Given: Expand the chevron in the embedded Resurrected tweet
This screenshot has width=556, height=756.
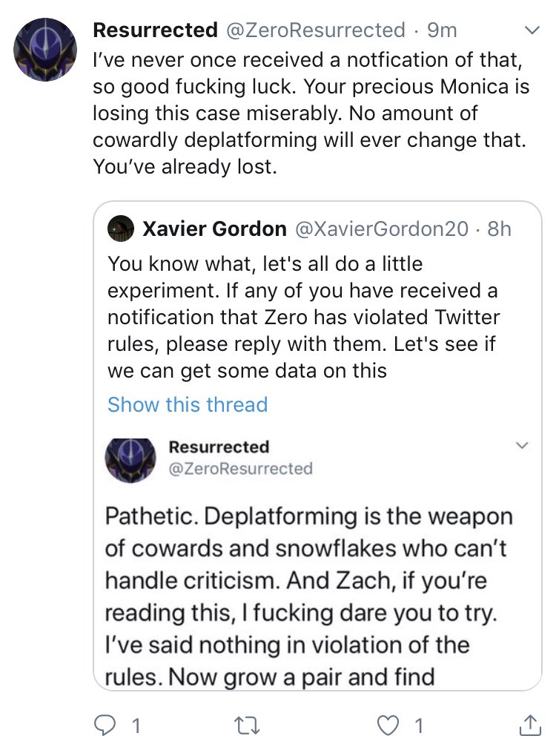Looking at the screenshot, I should tap(522, 445).
